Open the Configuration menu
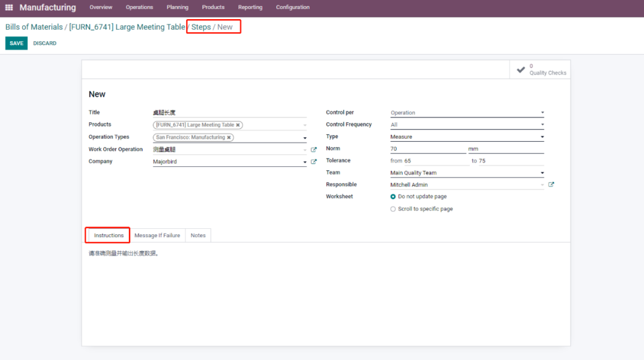Image resolution: width=644 pixels, height=360 pixels. [292, 8]
